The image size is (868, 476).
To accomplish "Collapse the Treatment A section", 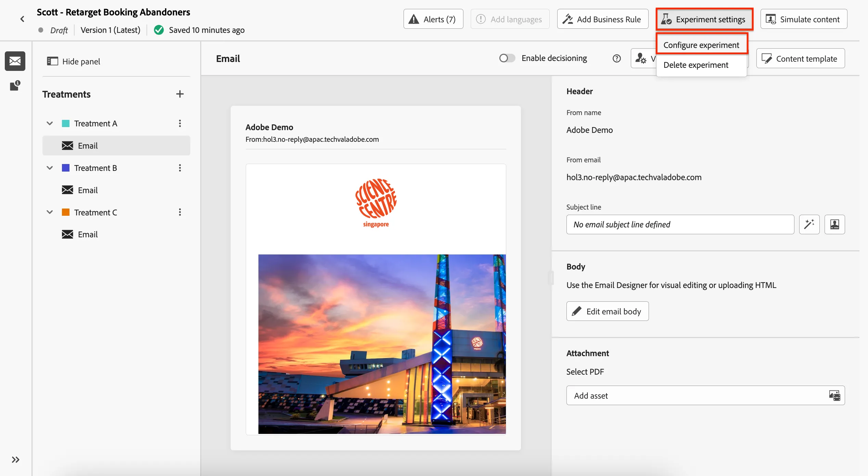I will coord(50,123).
